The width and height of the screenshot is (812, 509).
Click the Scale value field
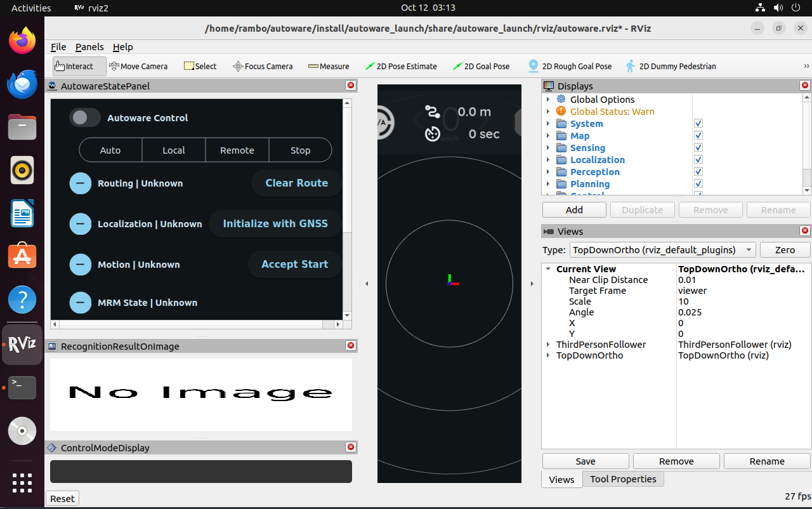point(743,301)
